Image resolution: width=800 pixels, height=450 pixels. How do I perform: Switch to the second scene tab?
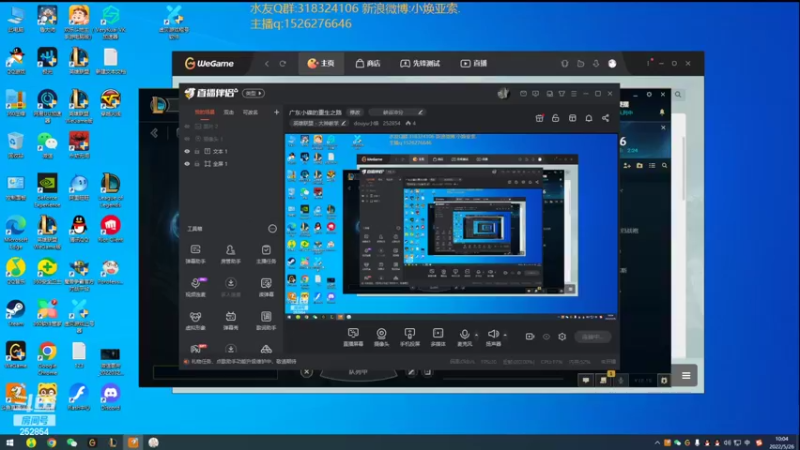(229, 112)
